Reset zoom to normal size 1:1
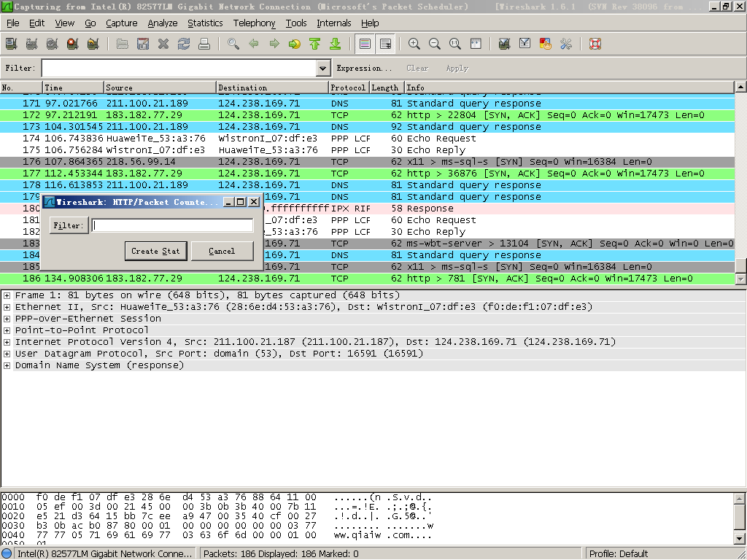 455,44
